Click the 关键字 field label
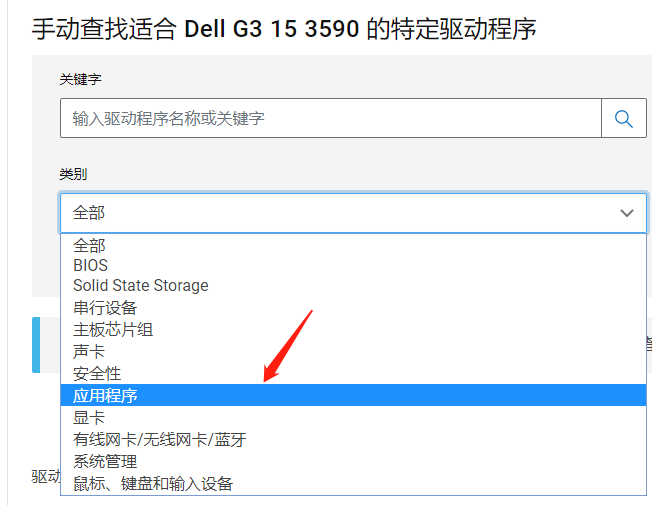The width and height of the screenshot is (652, 505). coord(80,79)
